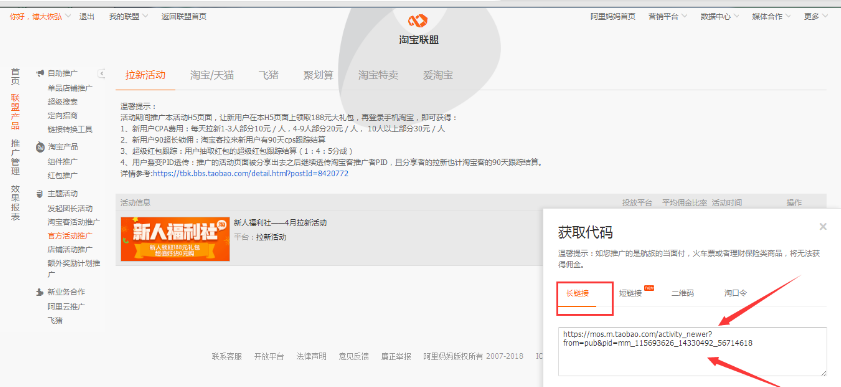The image size is (841, 387).
Task: Open 飞猪 under 新业务合作 in sidebar
Action: (x=55, y=321)
